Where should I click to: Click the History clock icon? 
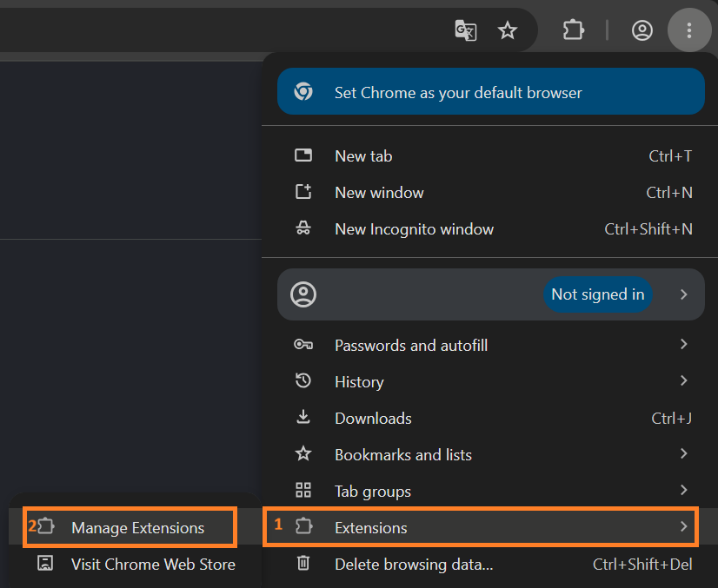click(x=303, y=380)
